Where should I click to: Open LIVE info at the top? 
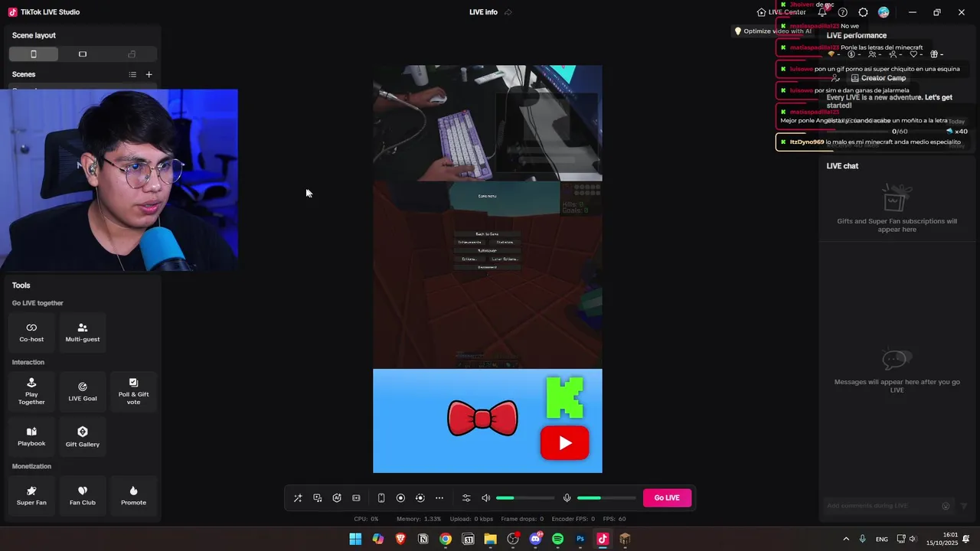(x=483, y=12)
